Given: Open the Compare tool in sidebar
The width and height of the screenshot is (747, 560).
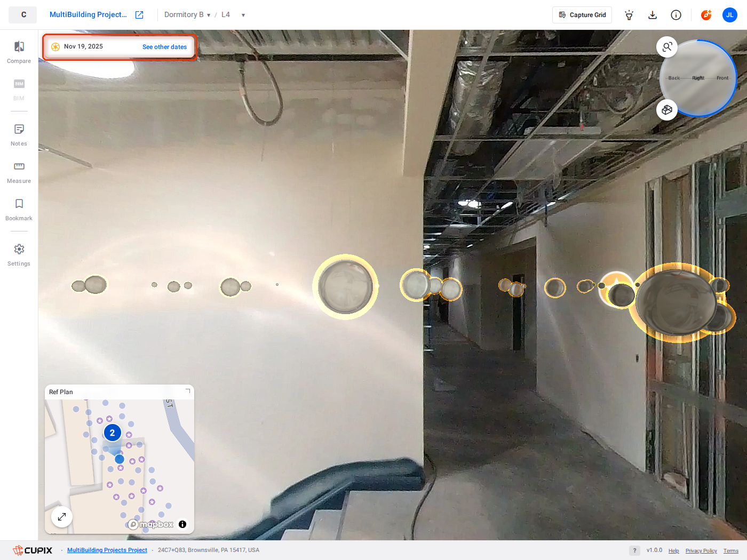Looking at the screenshot, I should click(x=19, y=52).
